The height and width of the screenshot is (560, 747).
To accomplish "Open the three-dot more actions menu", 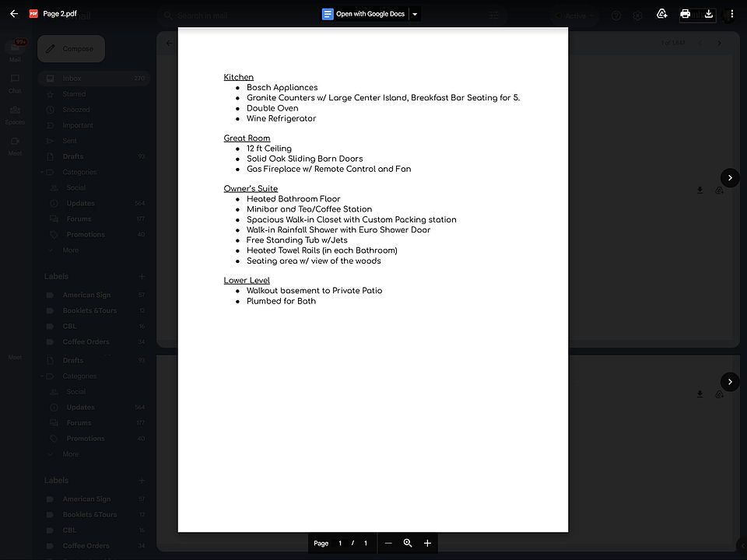I will tap(731, 14).
